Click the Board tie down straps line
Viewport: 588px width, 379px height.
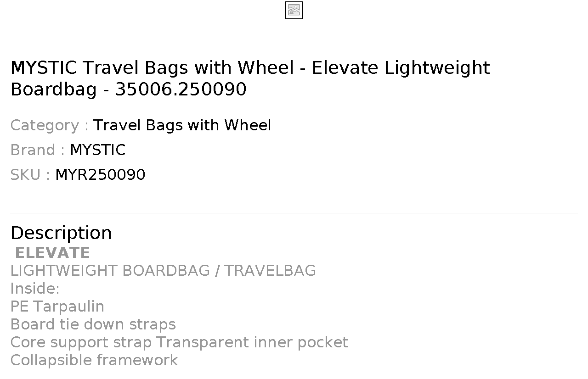pos(93,324)
